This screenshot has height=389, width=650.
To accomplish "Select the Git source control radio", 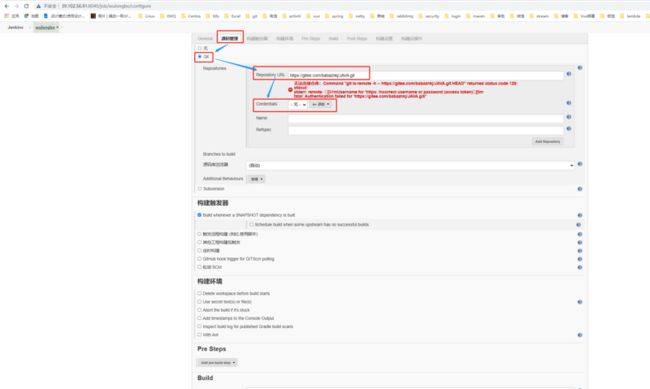I will pos(200,57).
